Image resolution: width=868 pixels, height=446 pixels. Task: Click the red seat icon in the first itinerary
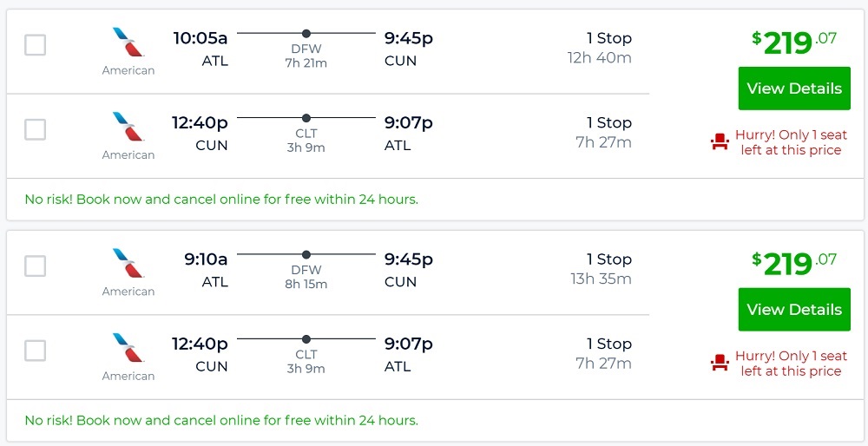[720, 142]
